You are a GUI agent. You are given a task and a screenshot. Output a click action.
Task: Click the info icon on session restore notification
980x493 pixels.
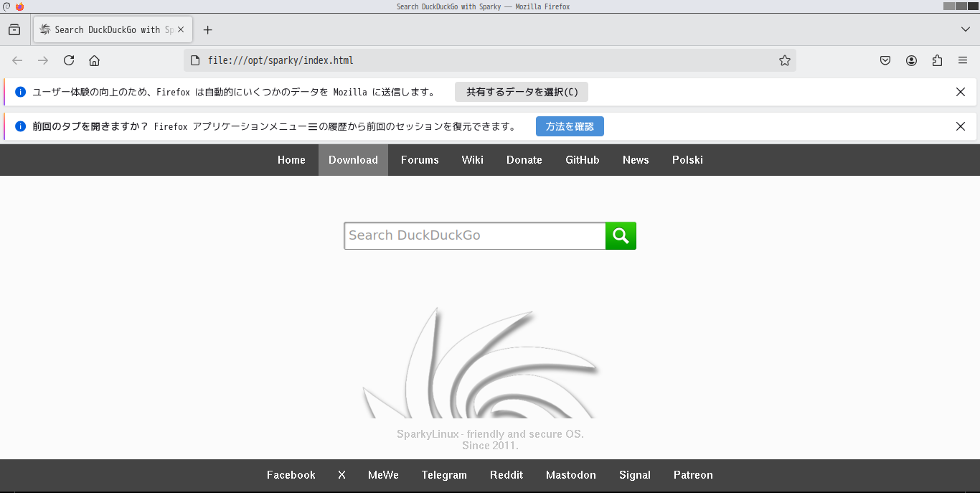(x=20, y=126)
